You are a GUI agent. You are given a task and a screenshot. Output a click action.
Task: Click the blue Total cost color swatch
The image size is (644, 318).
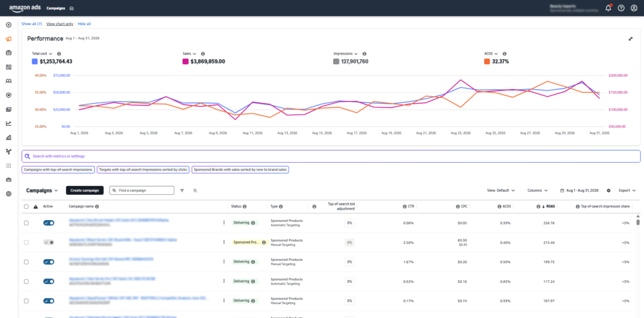pos(35,62)
